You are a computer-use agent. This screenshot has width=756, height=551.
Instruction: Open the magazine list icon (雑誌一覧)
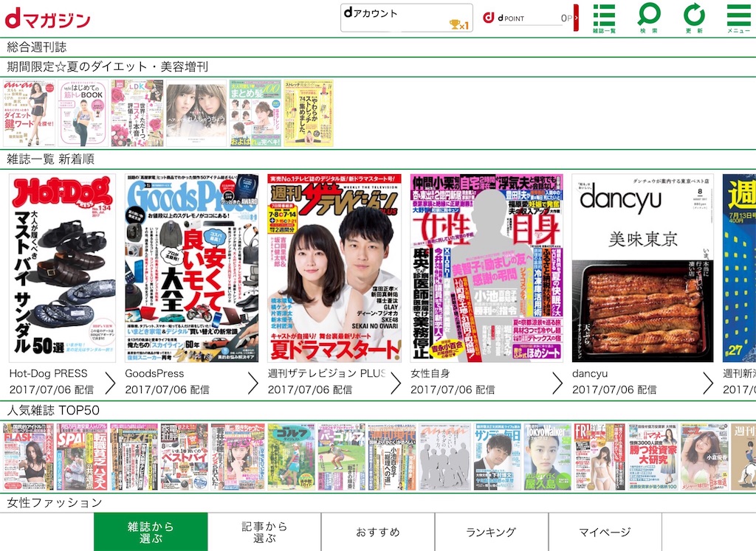coord(604,18)
